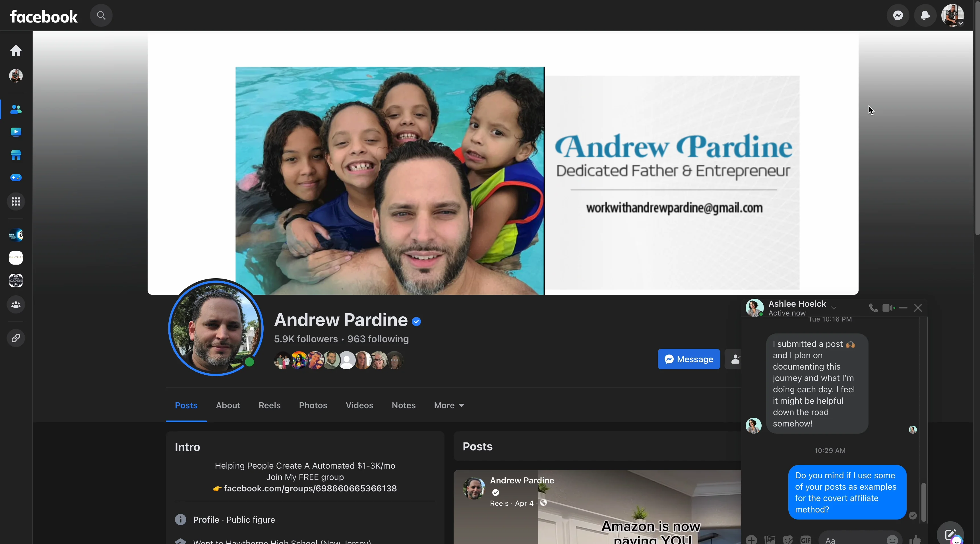Open Andrew Pardine profile picture
This screenshot has width=980, height=544.
[x=216, y=327]
